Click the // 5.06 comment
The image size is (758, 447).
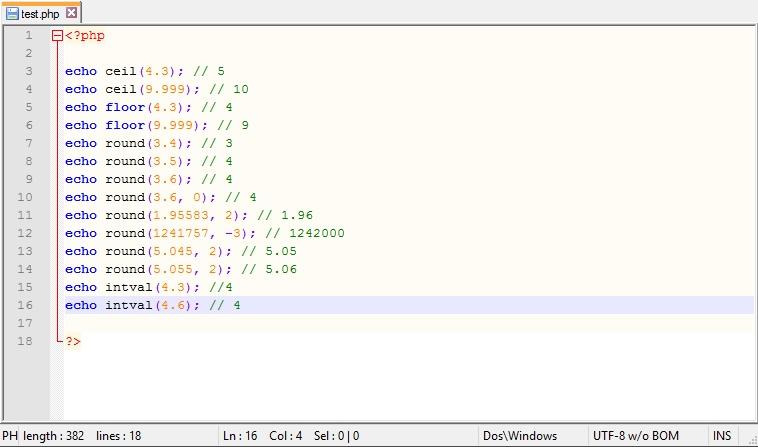pyautogui.click(x=268, y=269)
